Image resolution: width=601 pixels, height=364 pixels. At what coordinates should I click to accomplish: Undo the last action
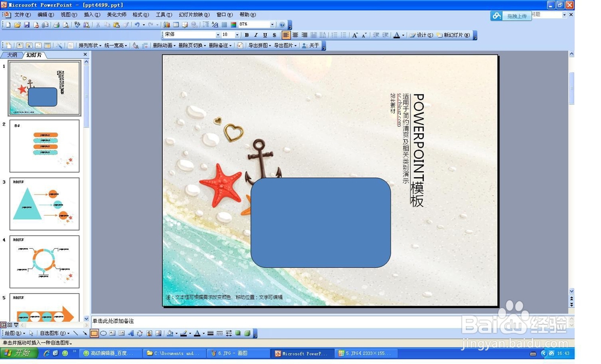(x=137, y=25)
